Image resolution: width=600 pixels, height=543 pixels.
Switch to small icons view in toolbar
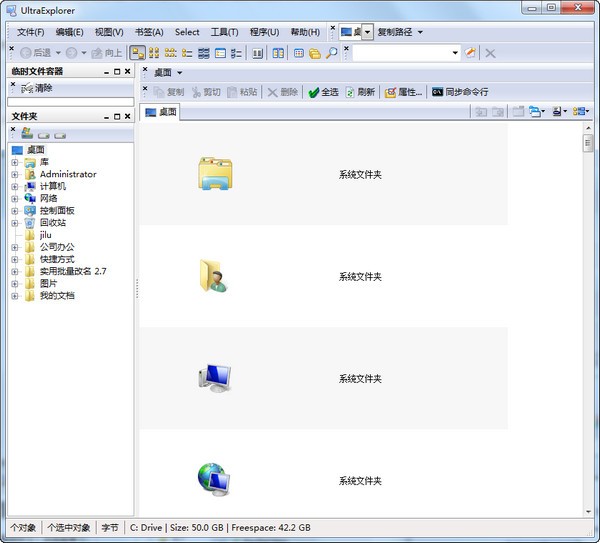pyautogui.click(x=170, y=53)
